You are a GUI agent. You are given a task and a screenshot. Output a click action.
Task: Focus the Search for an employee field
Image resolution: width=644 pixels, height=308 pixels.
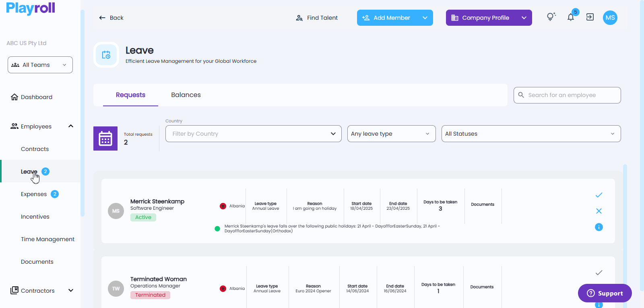click(567, 95)
